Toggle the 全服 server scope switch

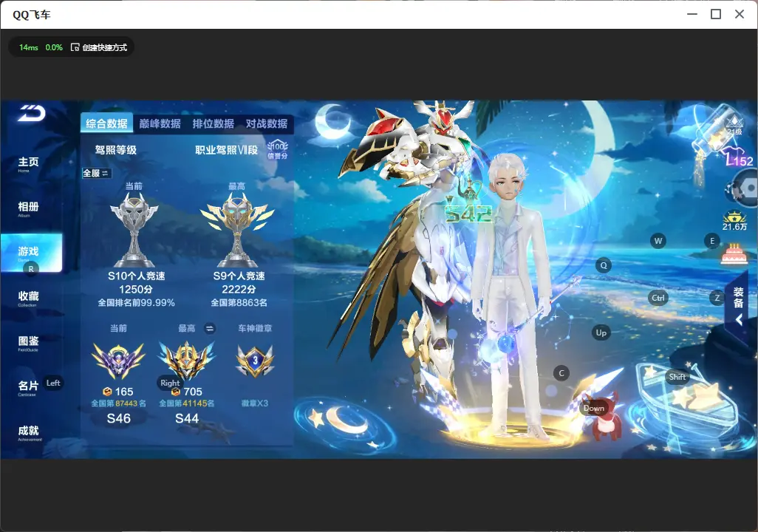96,173
